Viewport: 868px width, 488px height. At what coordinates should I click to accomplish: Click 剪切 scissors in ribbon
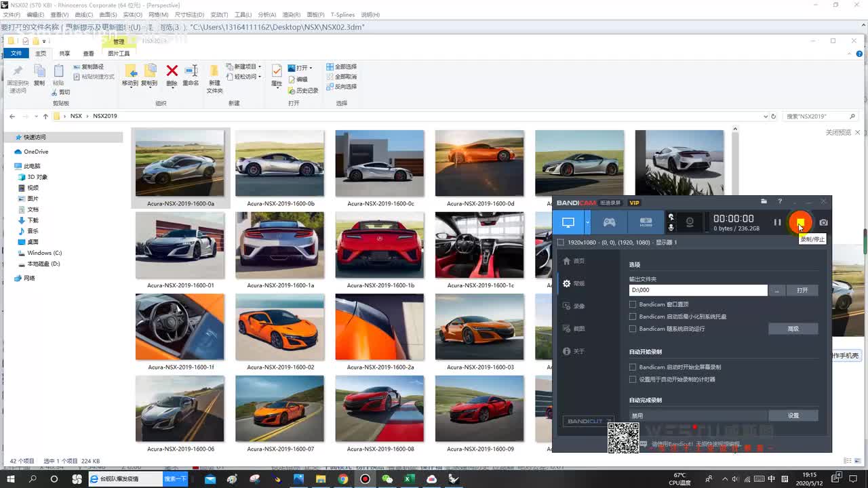coord(61,92)
